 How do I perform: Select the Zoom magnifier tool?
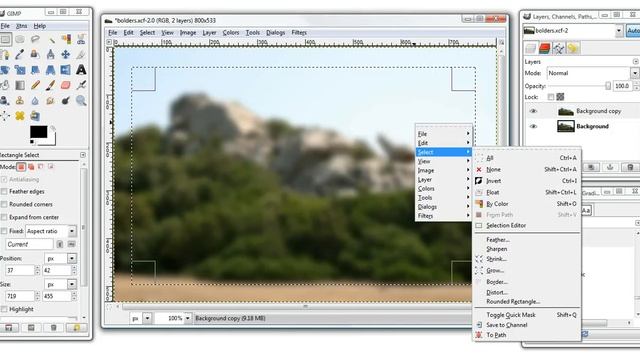pyautogui.click(x=81, y=100)
